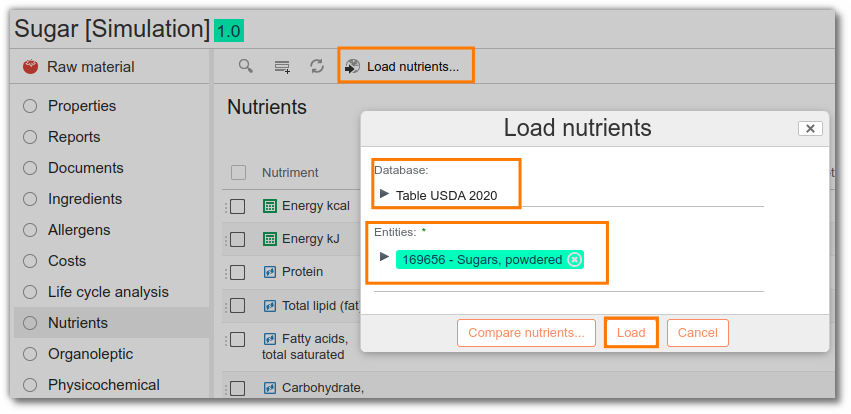Click the Load button

pyautogui.click(x=631, y=333)
